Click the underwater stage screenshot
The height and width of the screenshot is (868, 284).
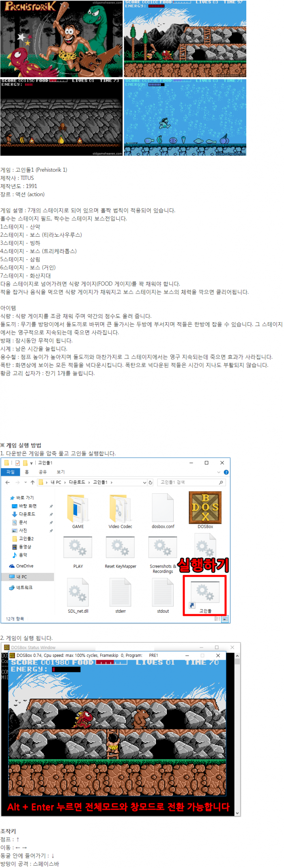[185, 117]
